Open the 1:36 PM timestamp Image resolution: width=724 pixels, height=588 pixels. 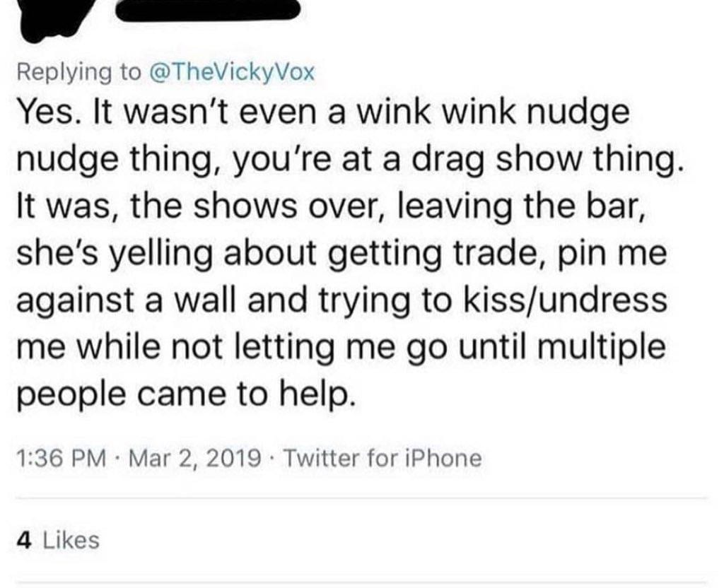coord(62,458)
